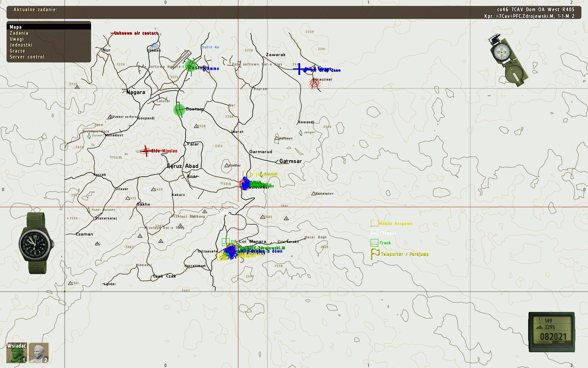Click the green wristwatch

[36, 243]
